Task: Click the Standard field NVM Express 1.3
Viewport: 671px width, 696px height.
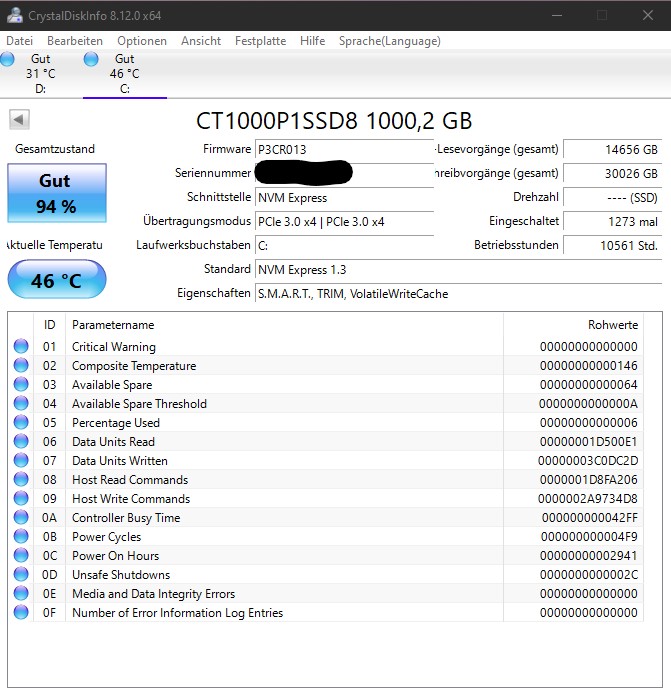Action: [x=458, y=269]
